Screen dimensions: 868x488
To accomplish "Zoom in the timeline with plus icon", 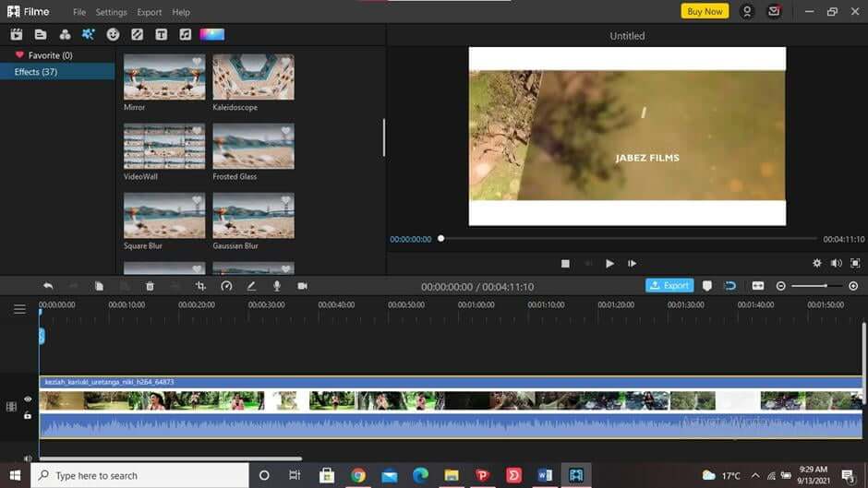I will [853, 286].
